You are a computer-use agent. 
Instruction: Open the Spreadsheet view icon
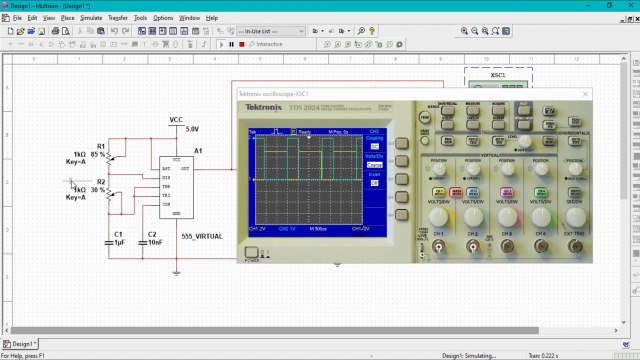click(x=152, y=31)
